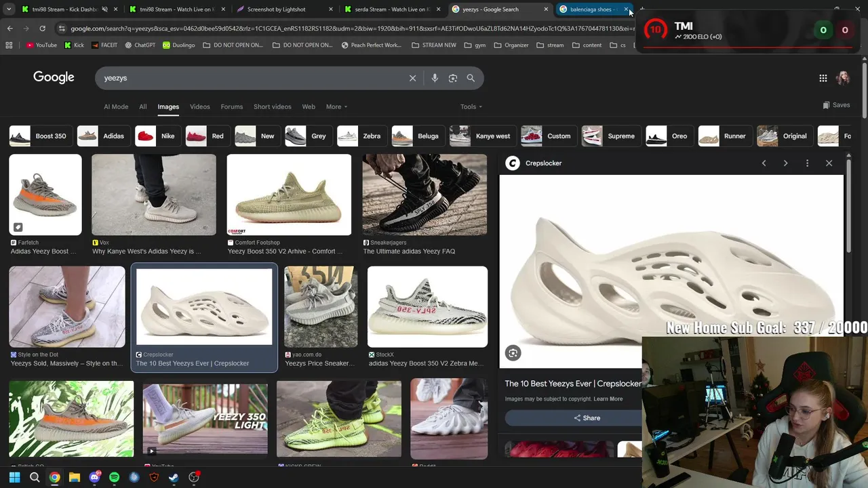Viewport: 868px width, 488px height.
Task: Open the Saves page
Action: tap(836, 105)
